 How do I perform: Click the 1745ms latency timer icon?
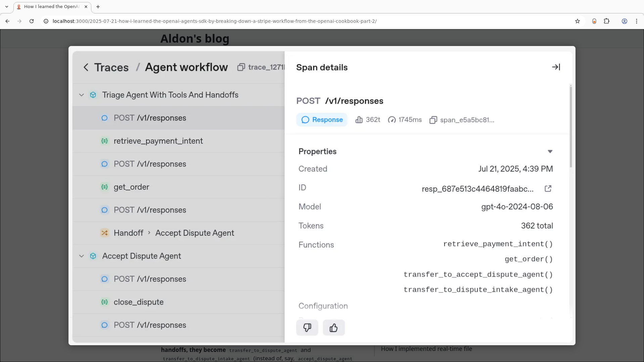tap(391, 120)
